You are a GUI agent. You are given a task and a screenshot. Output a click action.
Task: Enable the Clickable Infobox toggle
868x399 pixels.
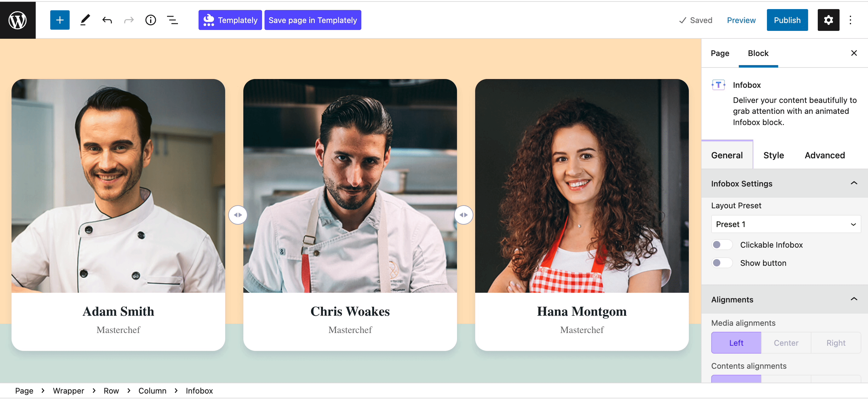click(722, 245)
